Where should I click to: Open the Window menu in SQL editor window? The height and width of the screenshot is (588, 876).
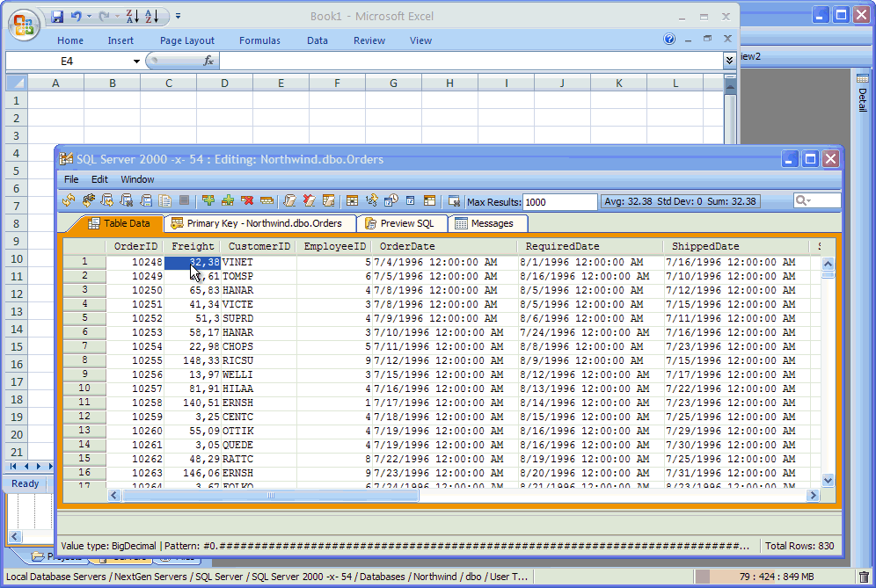tap(137, 179)
